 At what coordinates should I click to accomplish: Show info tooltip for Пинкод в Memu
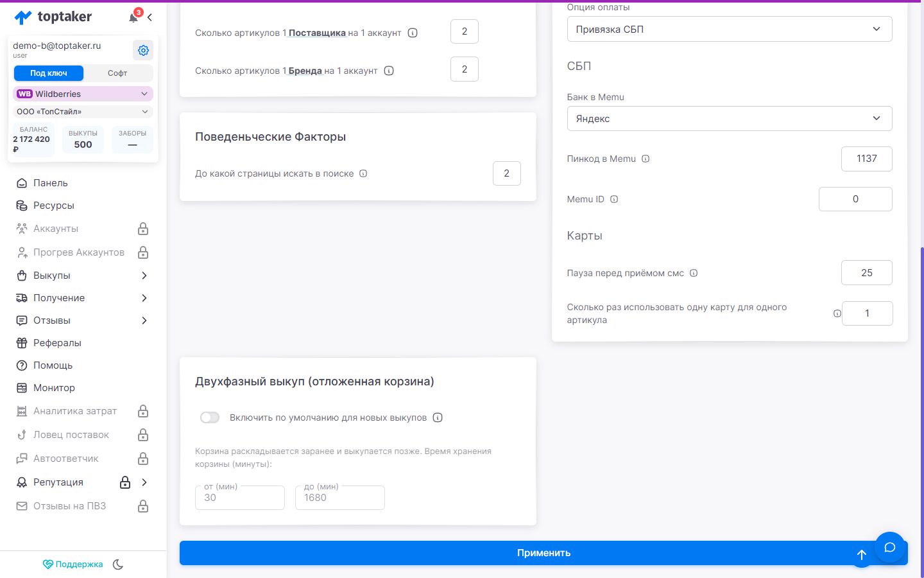(646, 159)
